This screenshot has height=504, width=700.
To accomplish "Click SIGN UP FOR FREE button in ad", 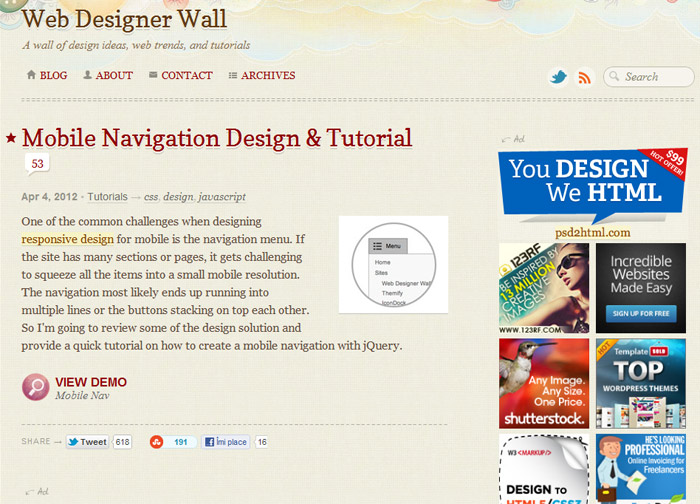I will pyautogui.click(x=641, y=313).
